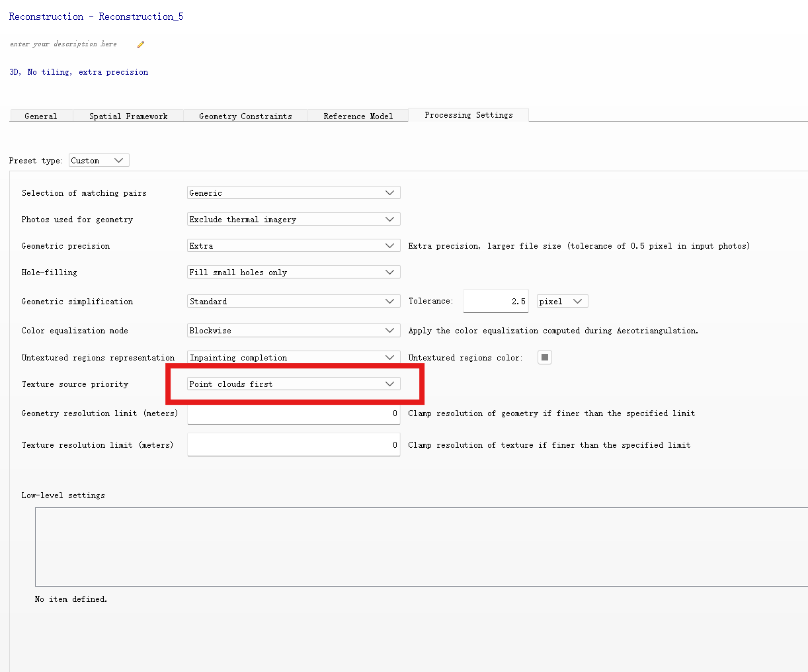
Task: Click the 'Clamp resolution of texture' description
Action: (549, 445)
